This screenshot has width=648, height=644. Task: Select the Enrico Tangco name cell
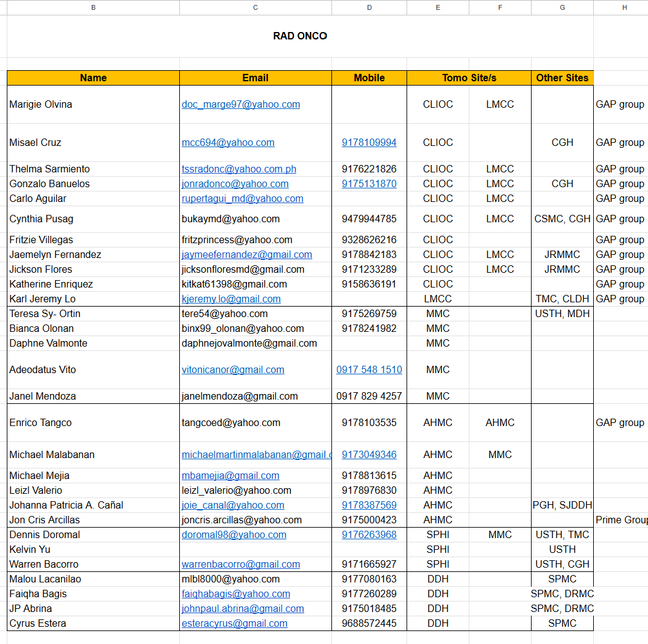94,422
